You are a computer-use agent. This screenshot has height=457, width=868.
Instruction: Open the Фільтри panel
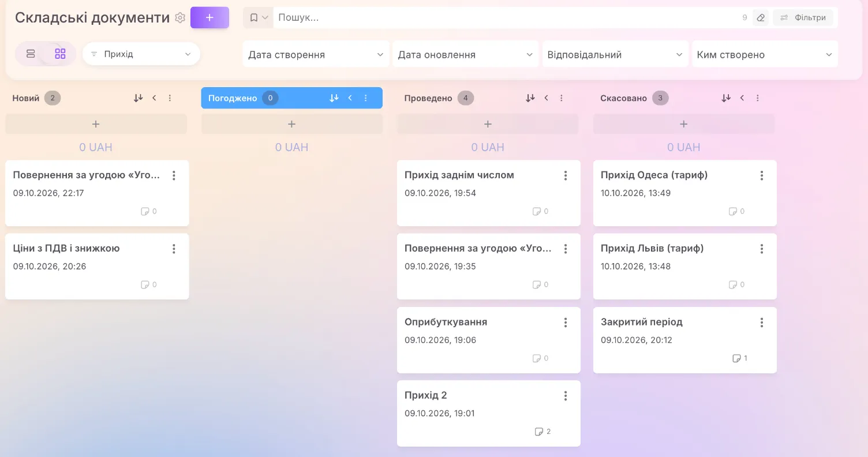(803, 18)
